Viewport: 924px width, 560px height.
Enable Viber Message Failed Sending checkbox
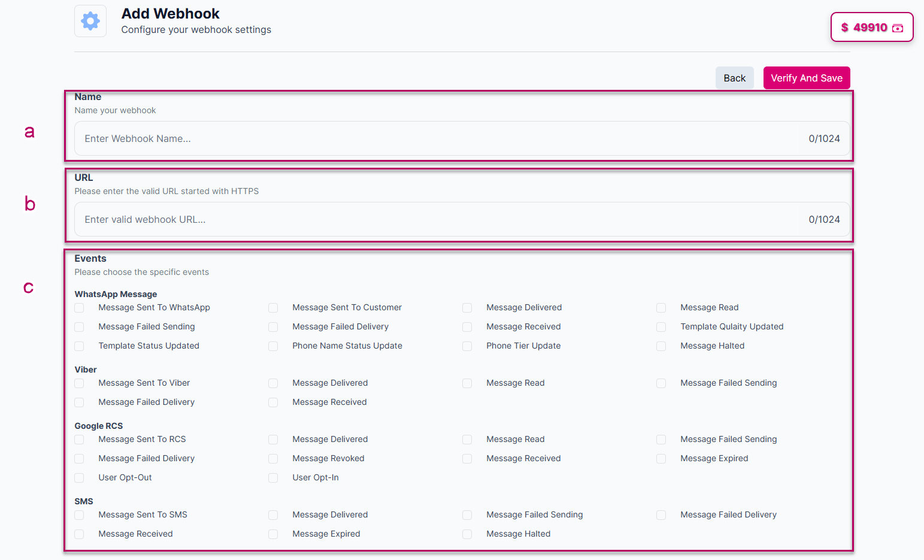pos(661,383)
